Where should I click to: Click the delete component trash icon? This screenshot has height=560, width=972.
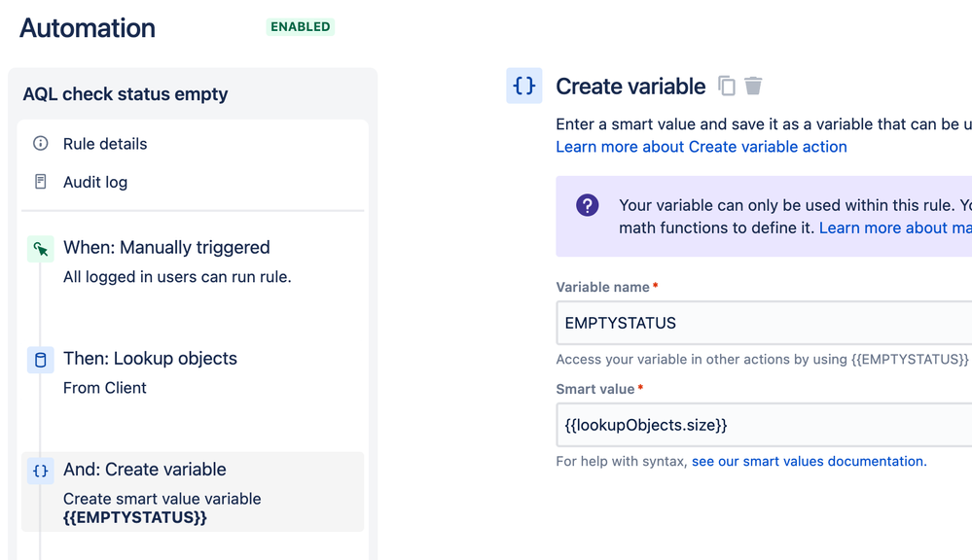753,86
